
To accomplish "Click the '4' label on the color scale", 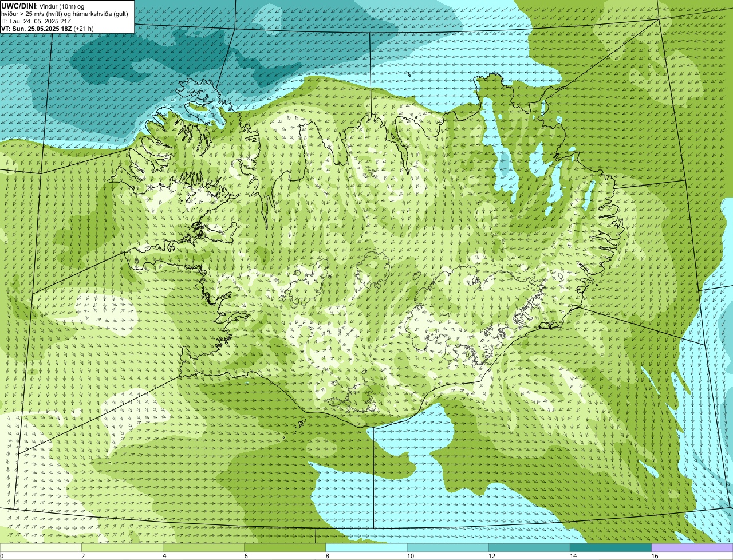I will 164,556.
